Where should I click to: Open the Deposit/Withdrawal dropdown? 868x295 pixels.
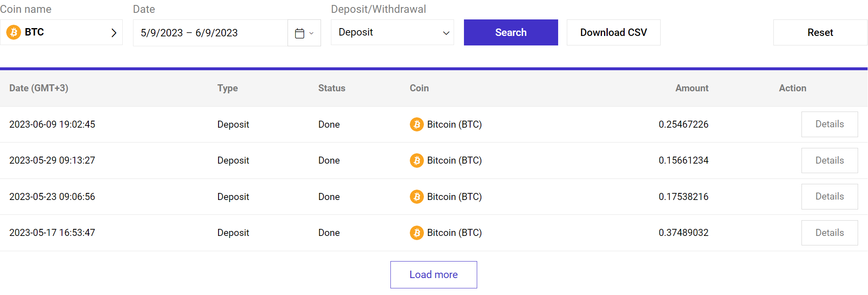[392, 32]
